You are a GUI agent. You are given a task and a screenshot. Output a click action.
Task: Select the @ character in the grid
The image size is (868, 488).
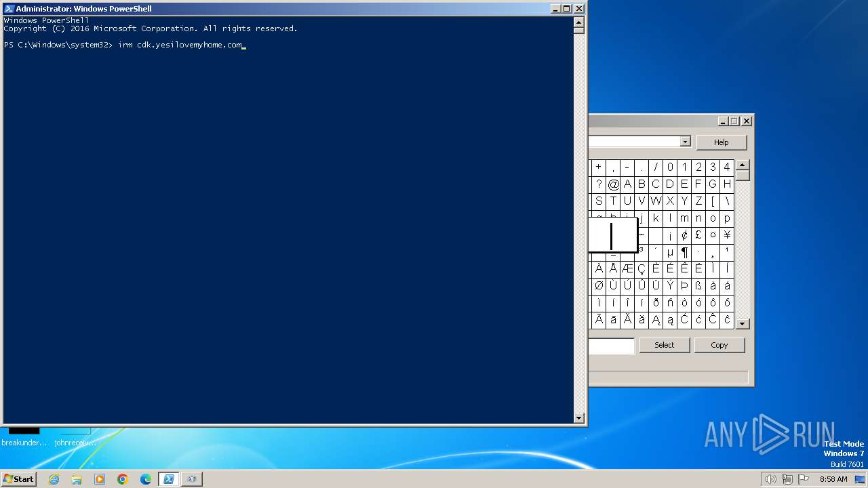coord(613,184)
